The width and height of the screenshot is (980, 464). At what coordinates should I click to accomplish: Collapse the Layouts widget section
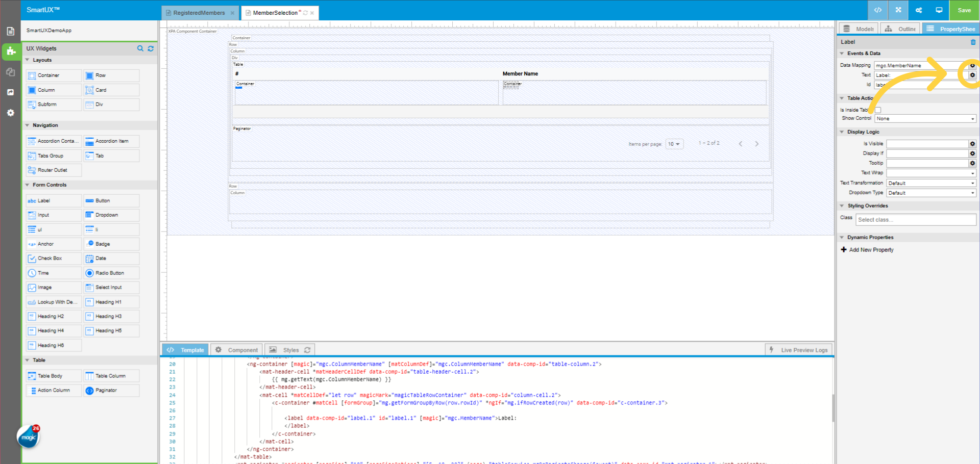(28, 60)
